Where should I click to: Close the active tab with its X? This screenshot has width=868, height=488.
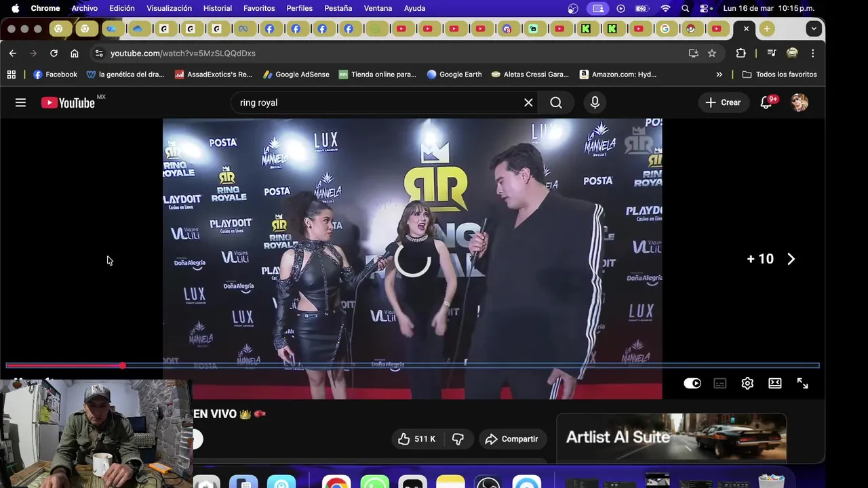pos(746,28)
